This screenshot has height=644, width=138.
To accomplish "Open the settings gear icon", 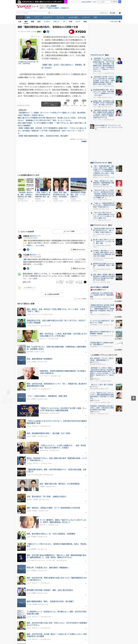I will click(120, 13).
